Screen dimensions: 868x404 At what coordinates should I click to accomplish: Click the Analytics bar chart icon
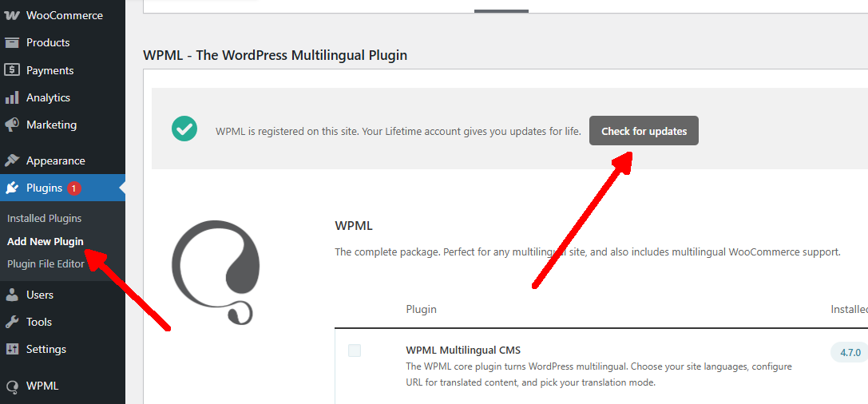12,97
